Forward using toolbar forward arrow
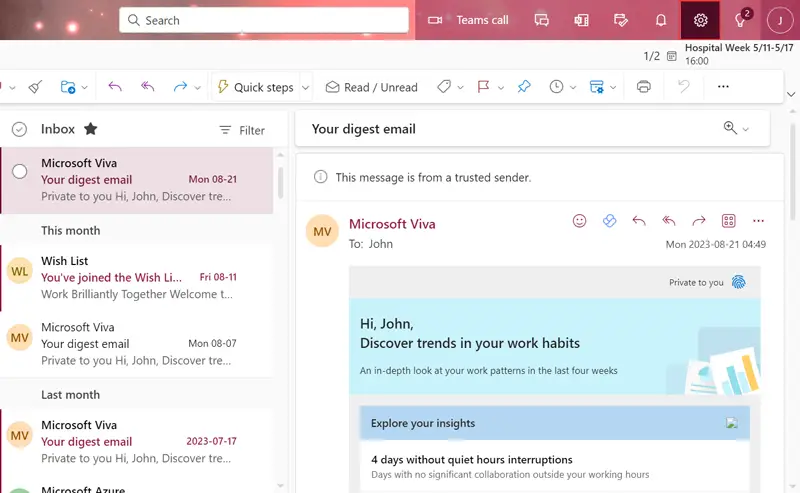Viewport: 800px width, 493px height. 180,87
